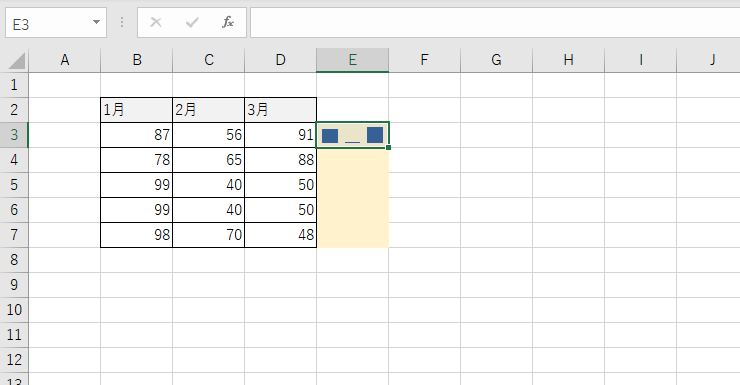Select the 3月 header cell
This screenshot has width=740, height=385.
point(280,110)
